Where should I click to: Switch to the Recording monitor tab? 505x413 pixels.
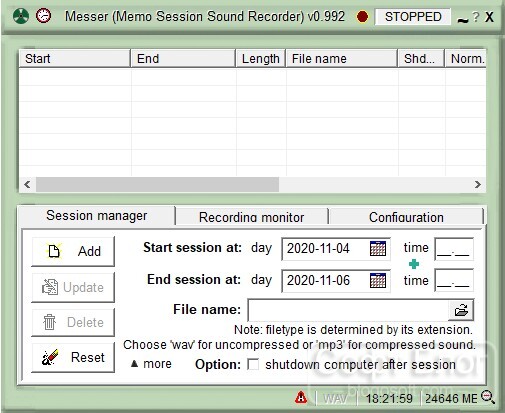tap(252, 217)
